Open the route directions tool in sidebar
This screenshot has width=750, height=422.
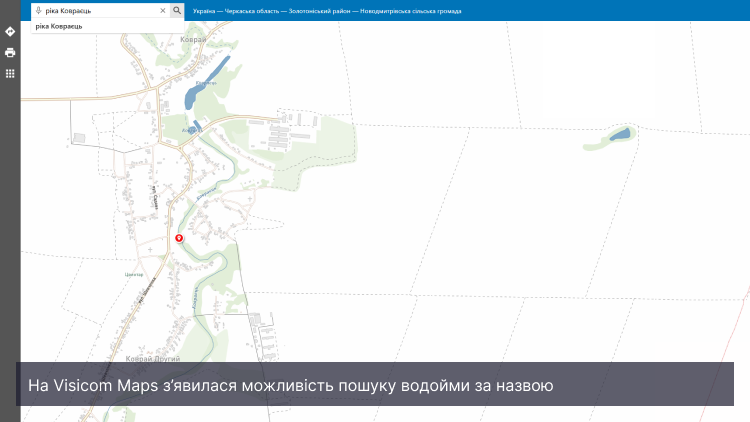coord(10,32)
